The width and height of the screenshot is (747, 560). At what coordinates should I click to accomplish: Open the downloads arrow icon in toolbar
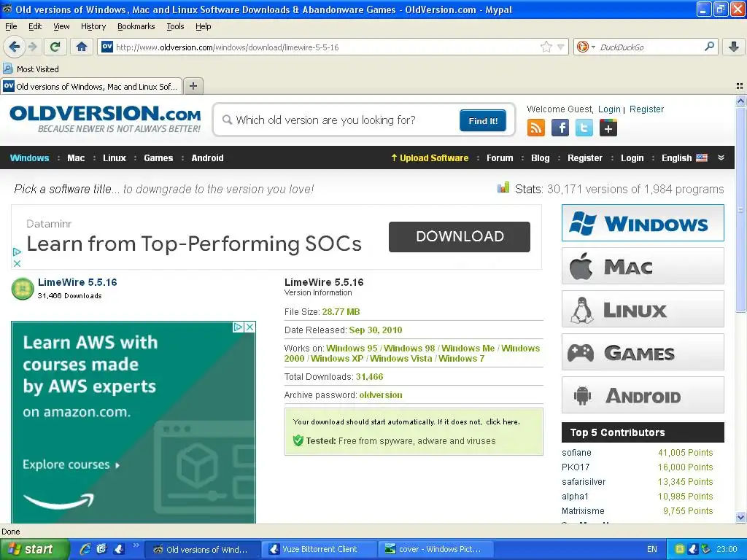click(x=734, y=47)
